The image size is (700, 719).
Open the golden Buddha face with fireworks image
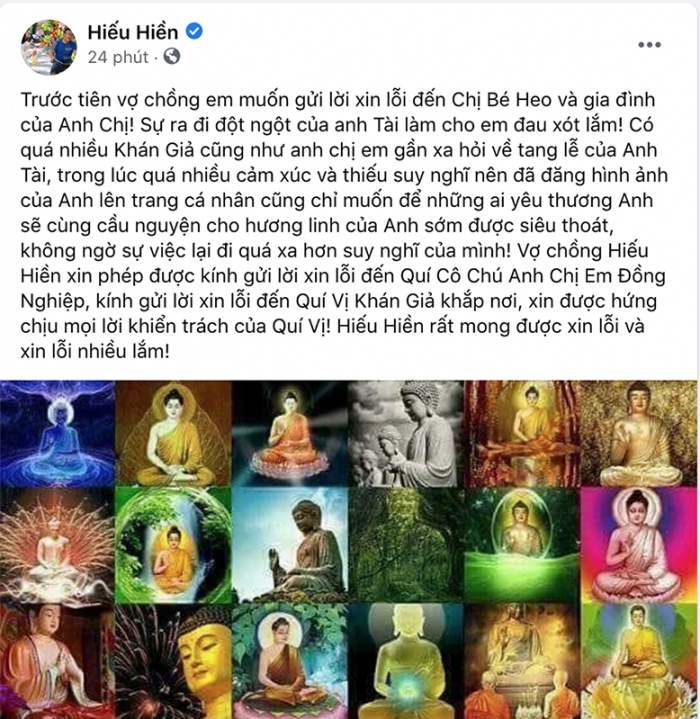point(173,662)
